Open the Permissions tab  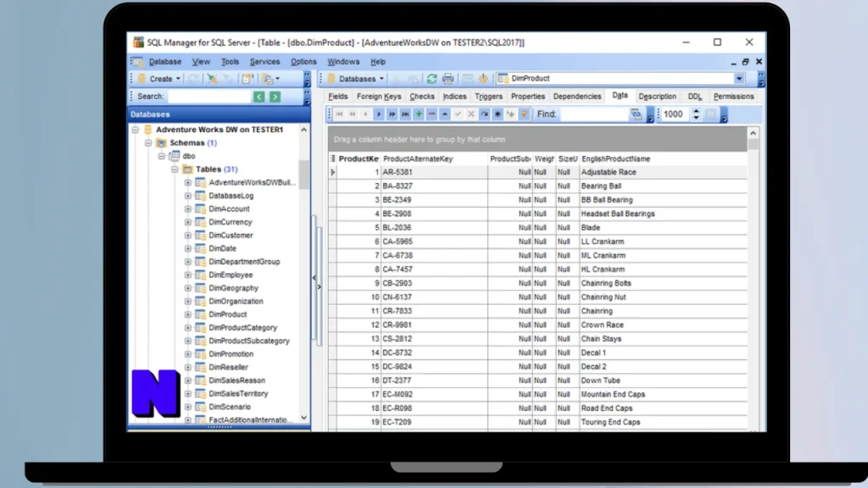[733, 97]
